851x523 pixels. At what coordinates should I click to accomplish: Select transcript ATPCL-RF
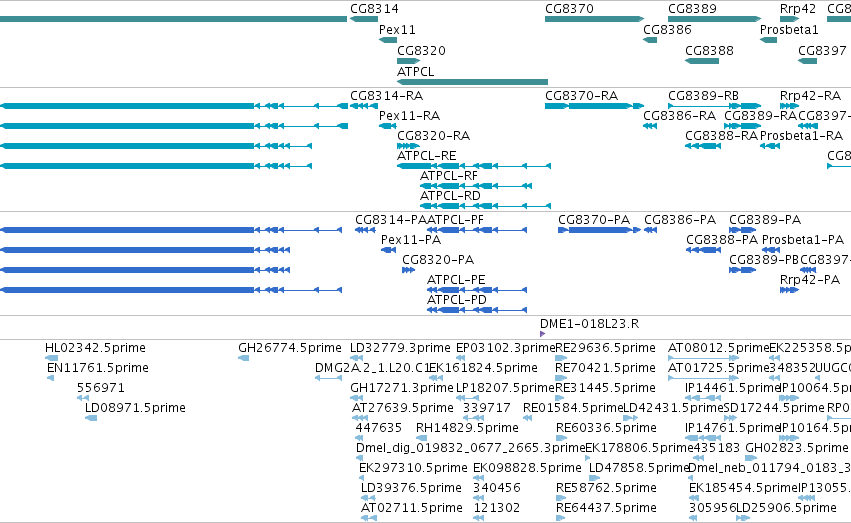[x=448, y=176]
